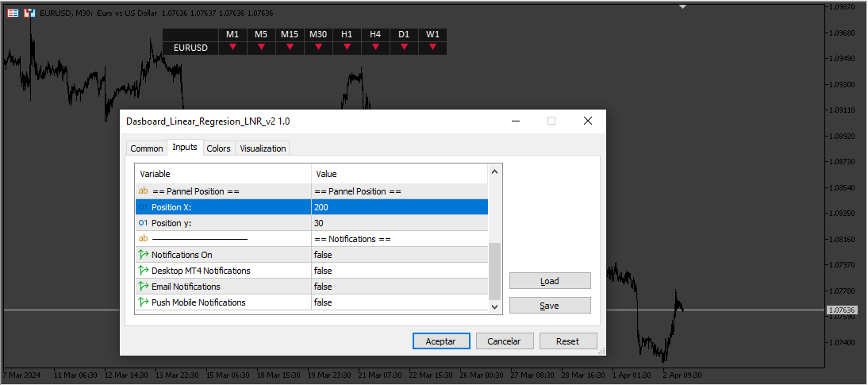Click the red chart icon beside EURUSD title
This screenshot has height=385, width=868.
pyautogui.click(x=30, y=13)
